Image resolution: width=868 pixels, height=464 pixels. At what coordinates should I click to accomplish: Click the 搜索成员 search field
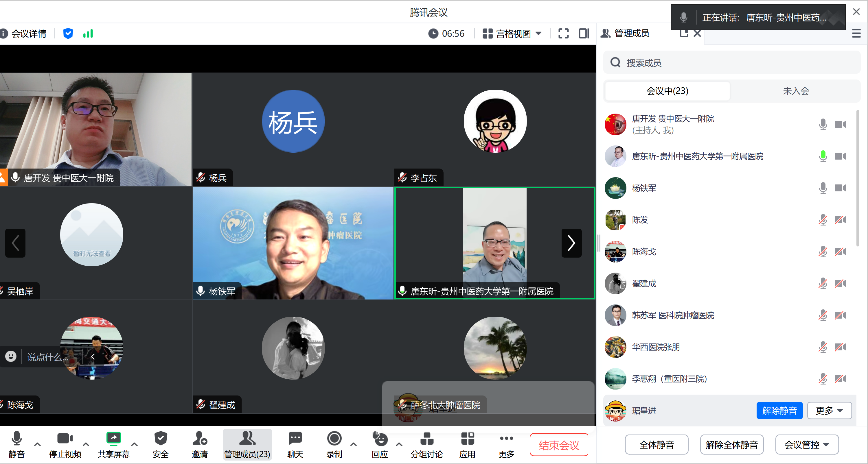click(731, 63)
